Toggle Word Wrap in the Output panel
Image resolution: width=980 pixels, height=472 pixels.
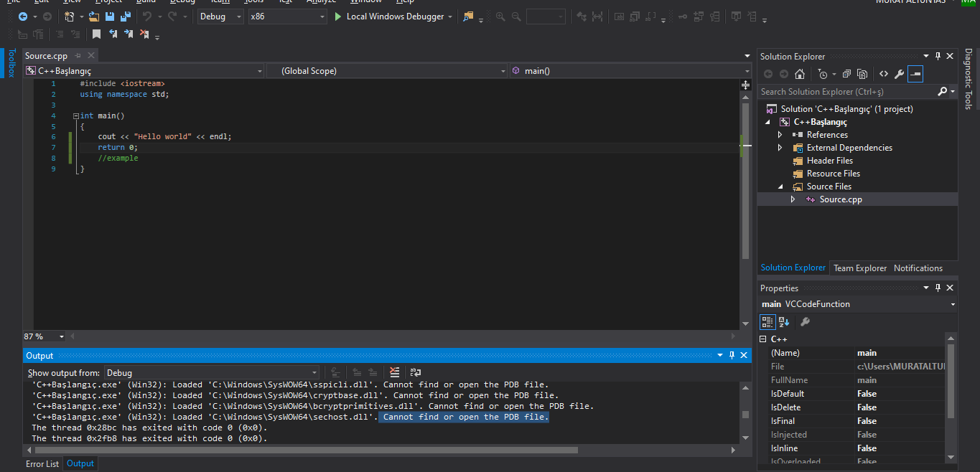click(x=415, y=372)
